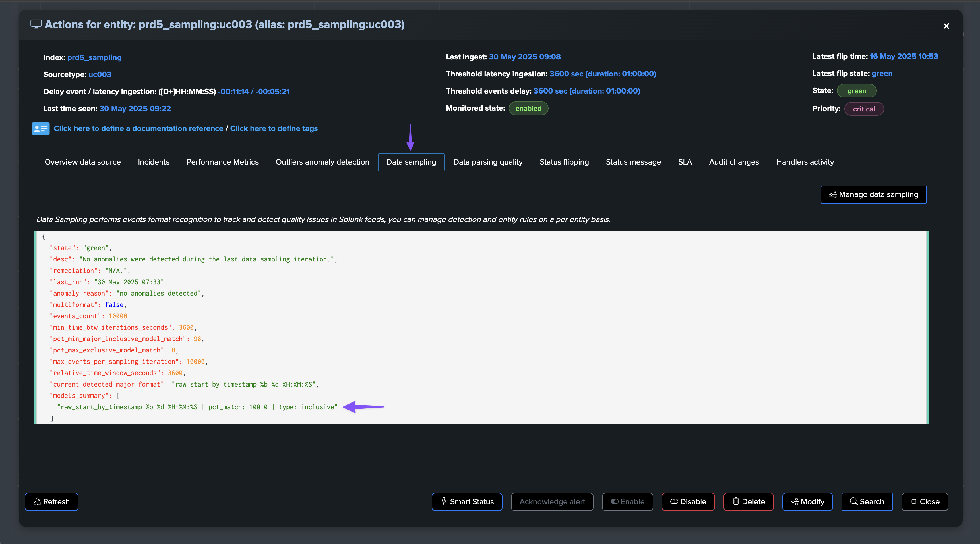Open the Overview data source tab
Screen dimensions: 980x544
click(82, 162)
